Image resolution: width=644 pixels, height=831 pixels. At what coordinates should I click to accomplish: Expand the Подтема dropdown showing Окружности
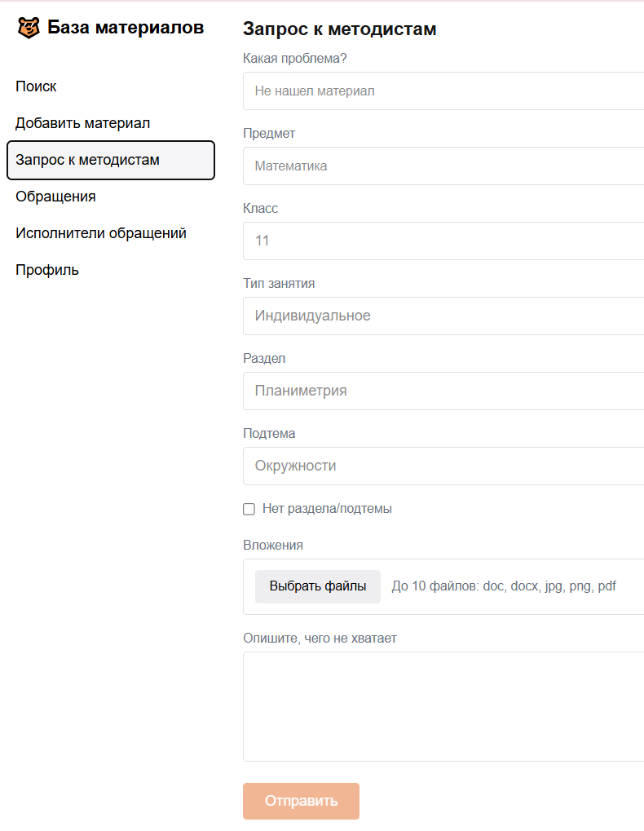[x=443, y=466]
